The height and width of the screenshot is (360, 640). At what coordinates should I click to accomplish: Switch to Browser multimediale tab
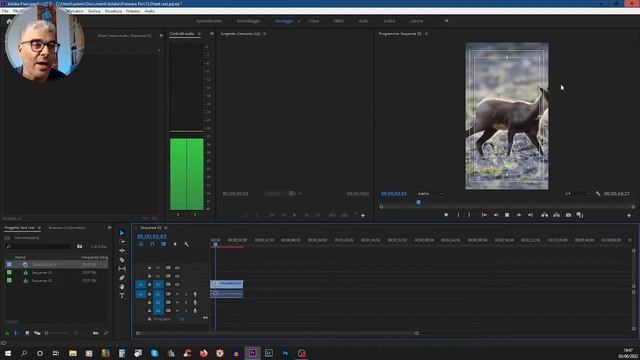click(x=67, y=227)
